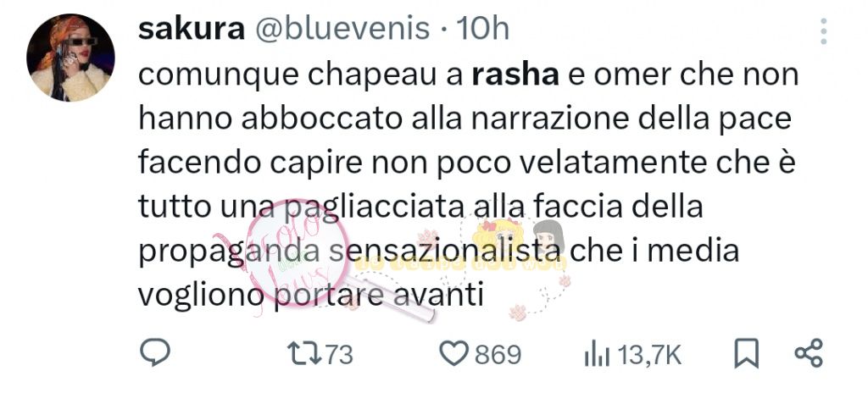Image resolution: width=868 pixels, height=393 pixels.
Task: Like the tweet with the heart icon
Action: [x=454, y=354]
